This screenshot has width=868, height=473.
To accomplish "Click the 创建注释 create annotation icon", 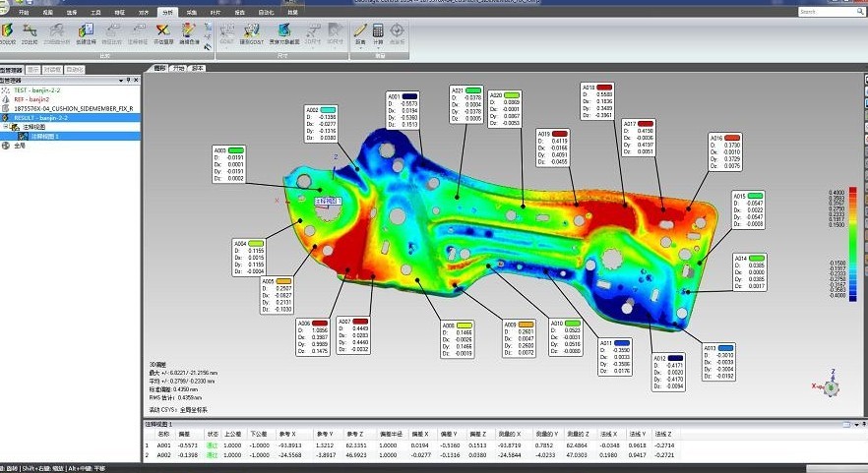I will pyautogui.click(x=86, y=32).
